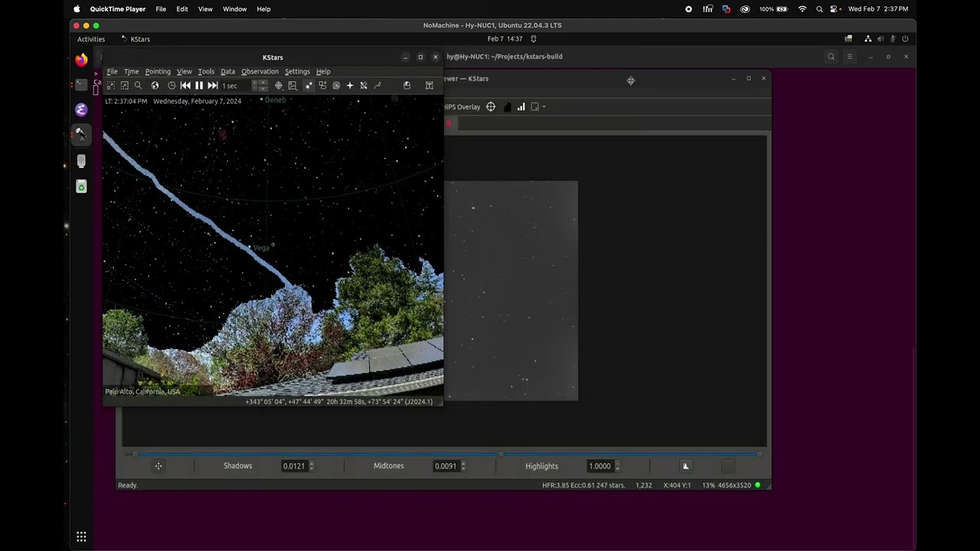Viewport: 980px width, 551px height.
Task: Pause the KStars simulation clock
Action: pyautogui.click(x=199, y=86)
